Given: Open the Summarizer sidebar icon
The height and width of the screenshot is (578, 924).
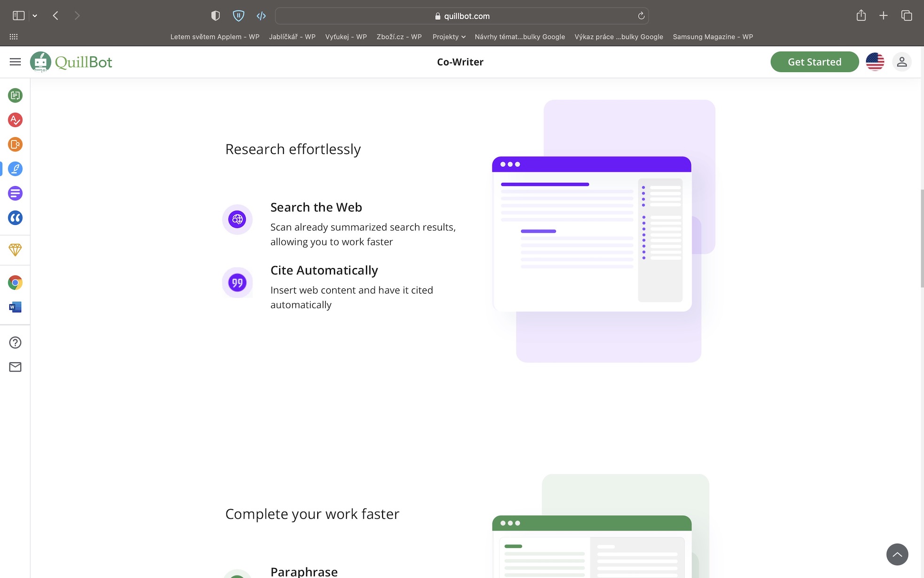Looking at the screenshot, I should 15,193.
